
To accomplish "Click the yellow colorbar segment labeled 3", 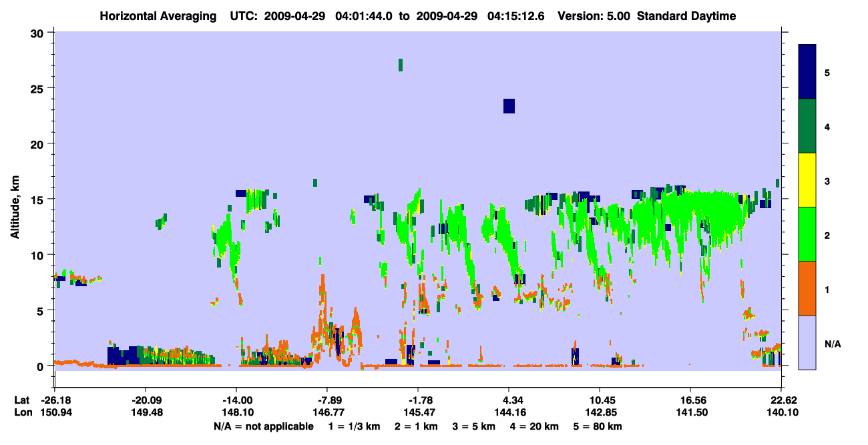I will click(x=807, y=180).
